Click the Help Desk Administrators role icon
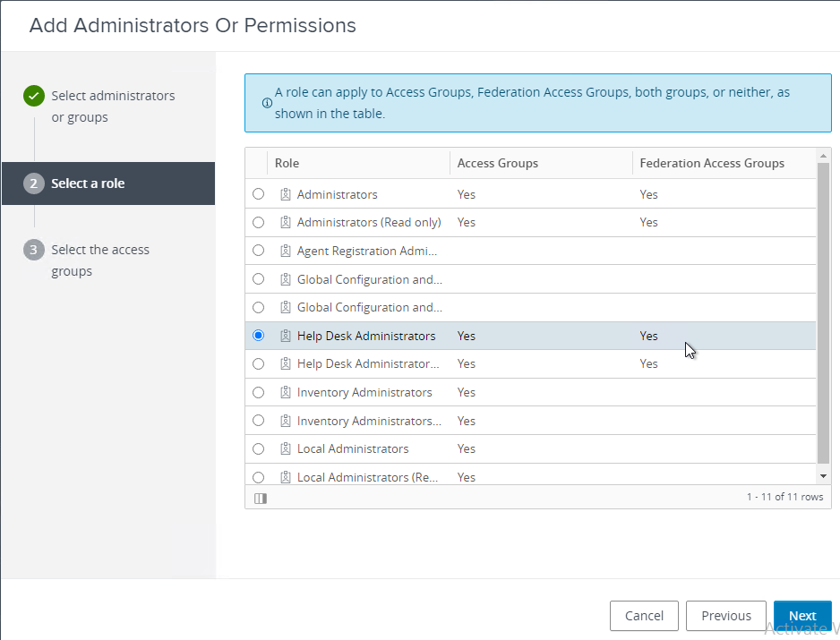This screenshot has width=840, height=640. (x=286, y=336)
